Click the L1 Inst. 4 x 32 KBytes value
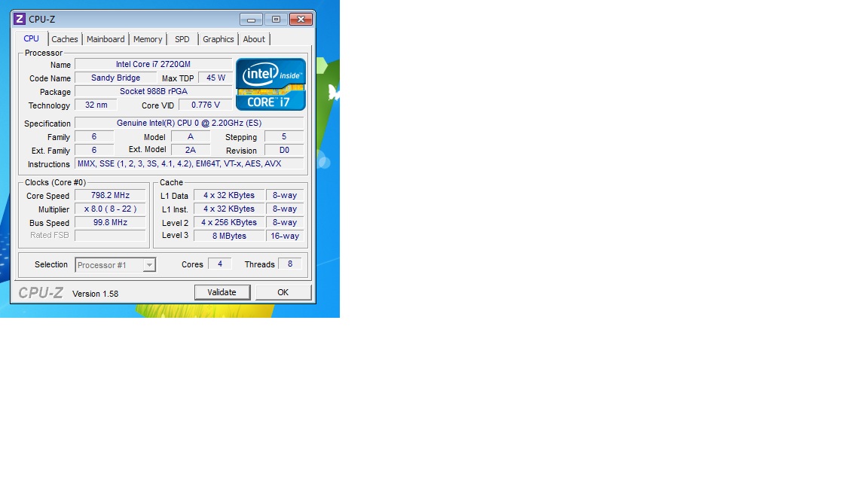 [228, 209]
